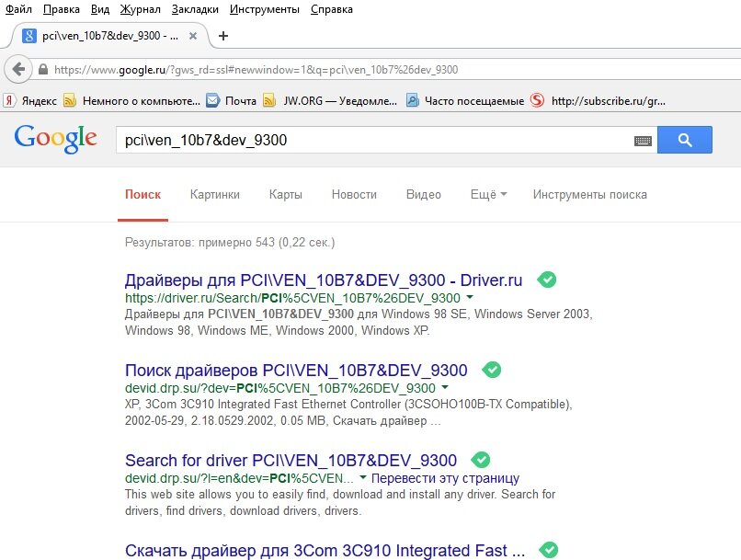The height and width of the screenshot is (560, 741).
Task: Click Перевести эту страницу link
Action: pyautogui.click(x=445, y=478)
